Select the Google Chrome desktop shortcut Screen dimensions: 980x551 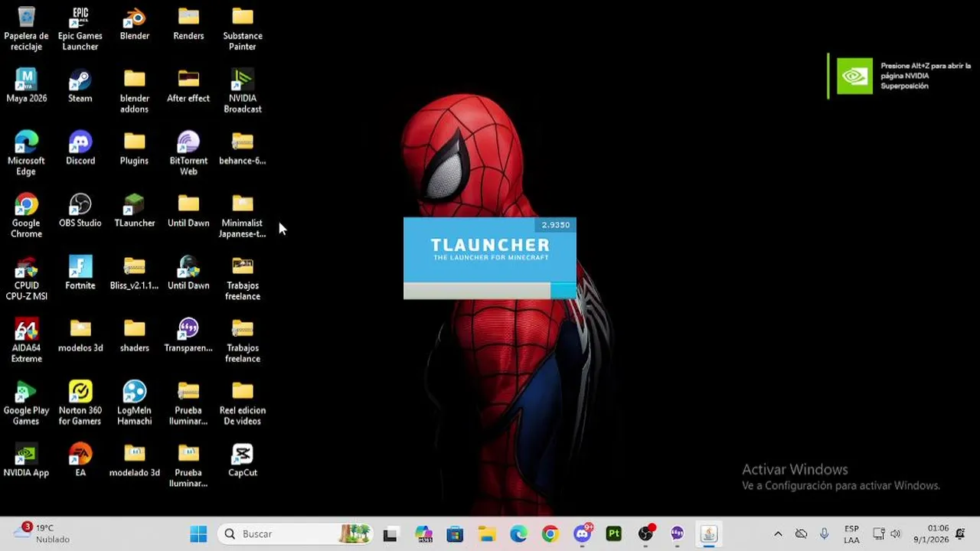tap(26, 216)
